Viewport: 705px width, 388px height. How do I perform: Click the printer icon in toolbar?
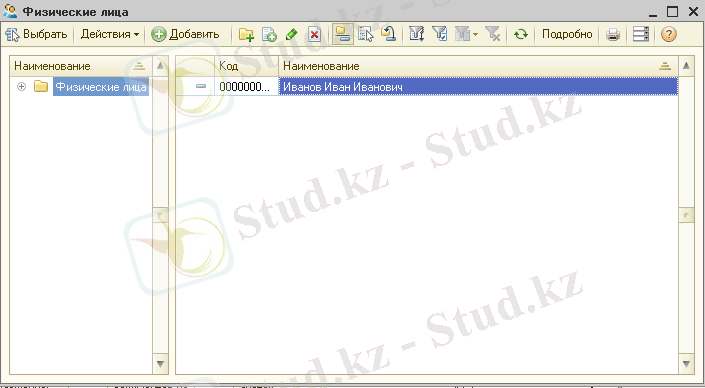click(613, 35)
